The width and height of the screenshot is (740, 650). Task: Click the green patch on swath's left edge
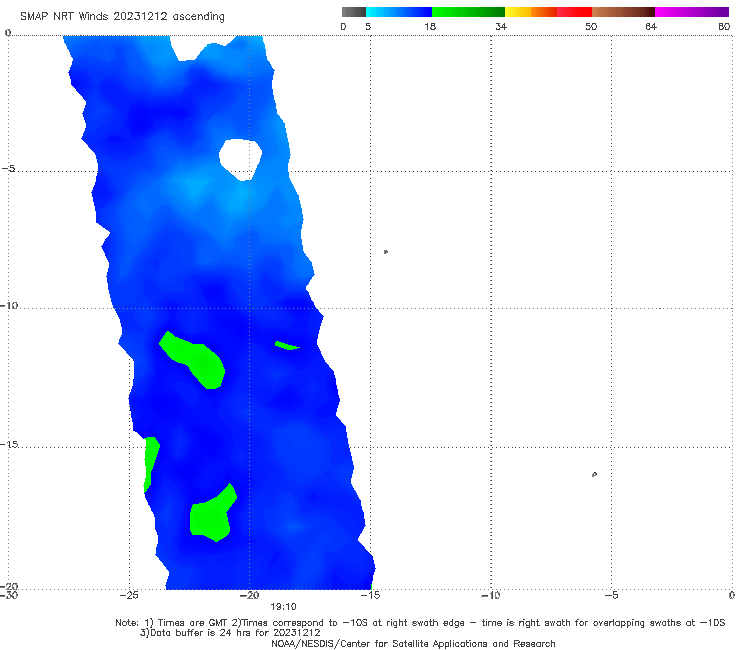151,464
